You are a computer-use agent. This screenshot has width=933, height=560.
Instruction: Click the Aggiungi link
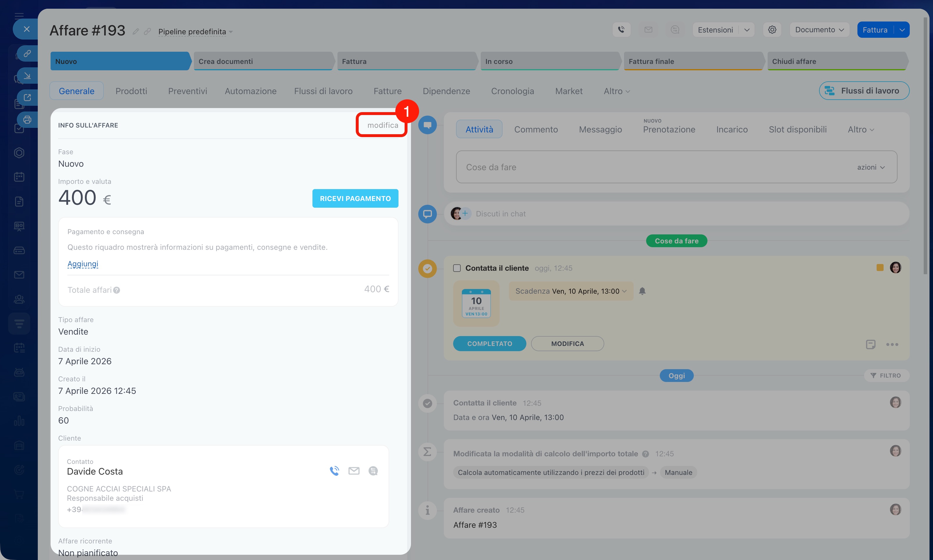pyautogui.click(x=83, y=264)
